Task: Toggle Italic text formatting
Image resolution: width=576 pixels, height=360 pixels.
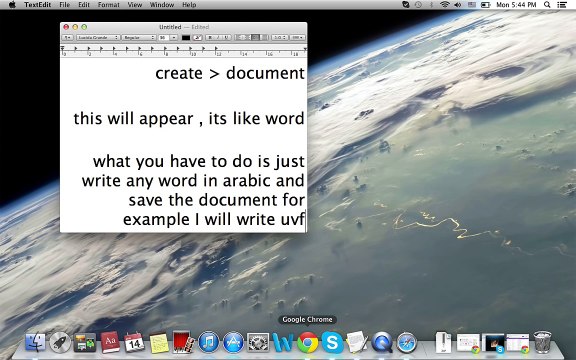Action: [x=218, y=37]
